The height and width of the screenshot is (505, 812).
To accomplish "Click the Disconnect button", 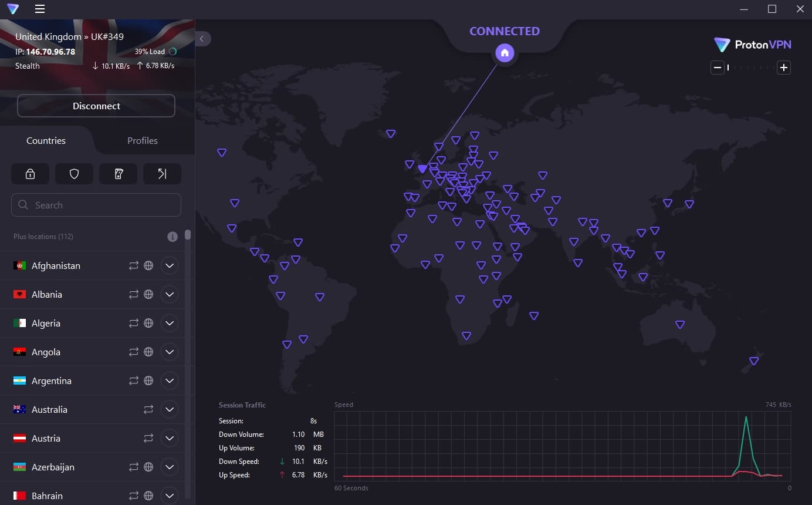I will [96, 106].
